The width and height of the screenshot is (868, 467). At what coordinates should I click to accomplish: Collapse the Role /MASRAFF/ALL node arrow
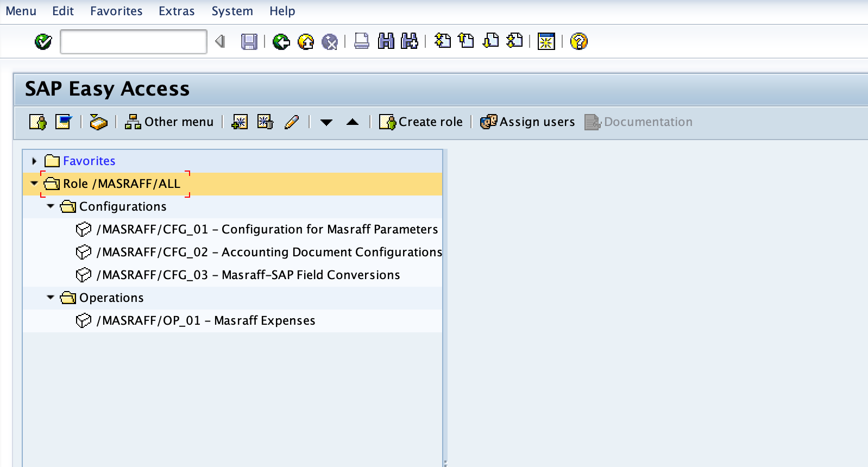(x=34, y=184)
